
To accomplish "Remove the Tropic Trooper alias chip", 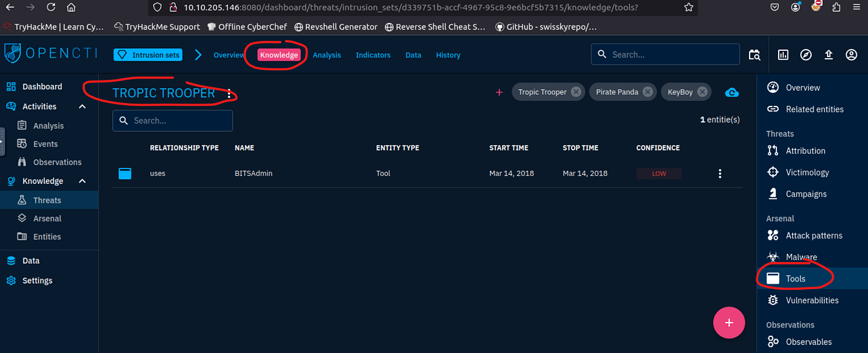I will click(x=576, y=92).
